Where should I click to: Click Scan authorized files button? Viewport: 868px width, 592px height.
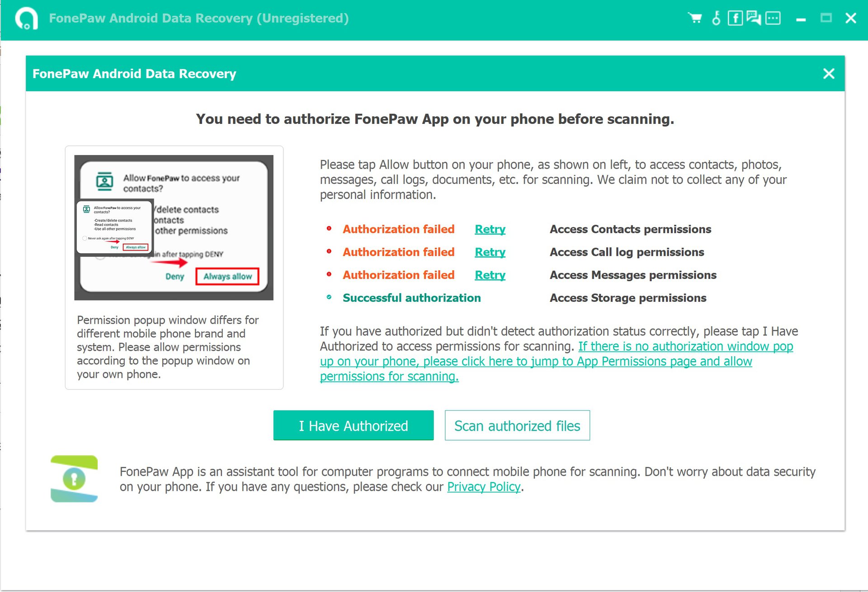click(x=518, y=424)
